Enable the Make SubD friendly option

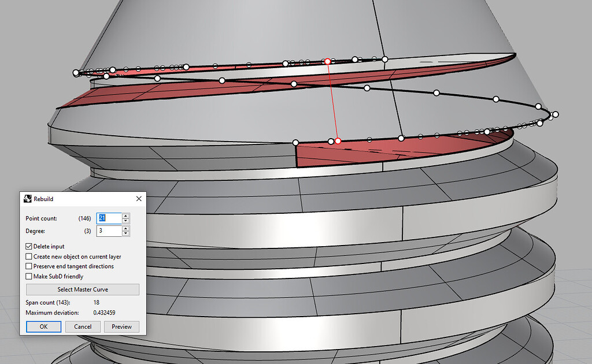click(28, 276)
